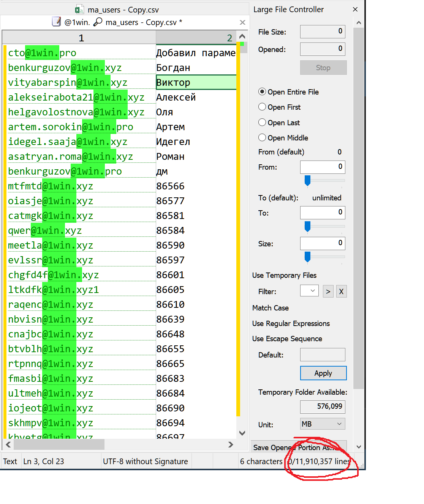Click the cell containing 86566

196,186
